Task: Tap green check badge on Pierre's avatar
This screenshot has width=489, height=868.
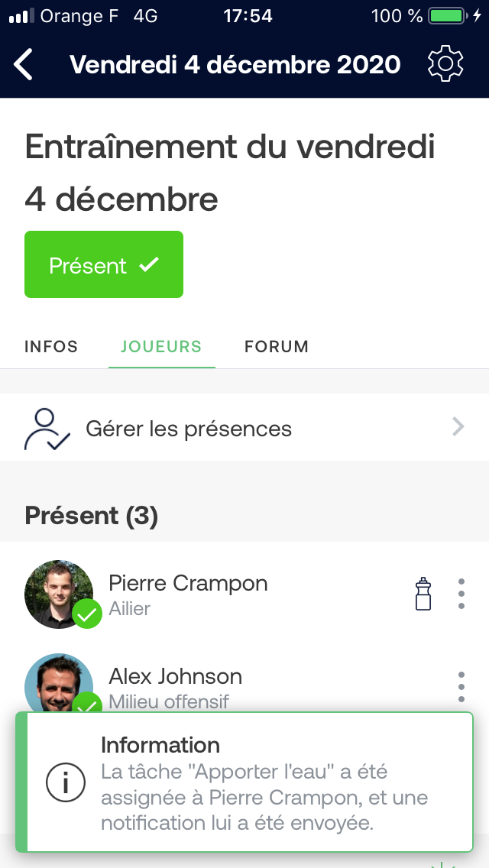Action: click(x=87, y=614)
